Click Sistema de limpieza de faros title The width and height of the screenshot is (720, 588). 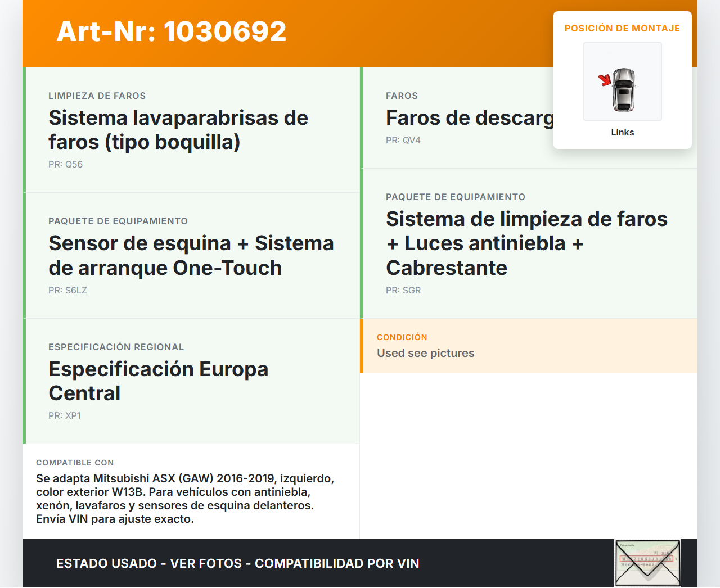(x=527, y=243)
